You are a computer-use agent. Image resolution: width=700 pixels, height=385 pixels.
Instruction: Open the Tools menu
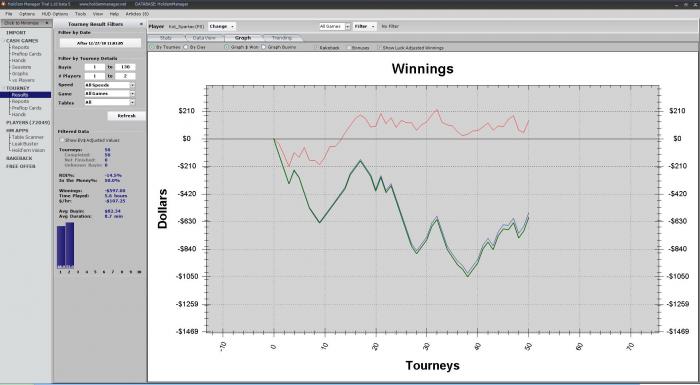coord(80,14)
